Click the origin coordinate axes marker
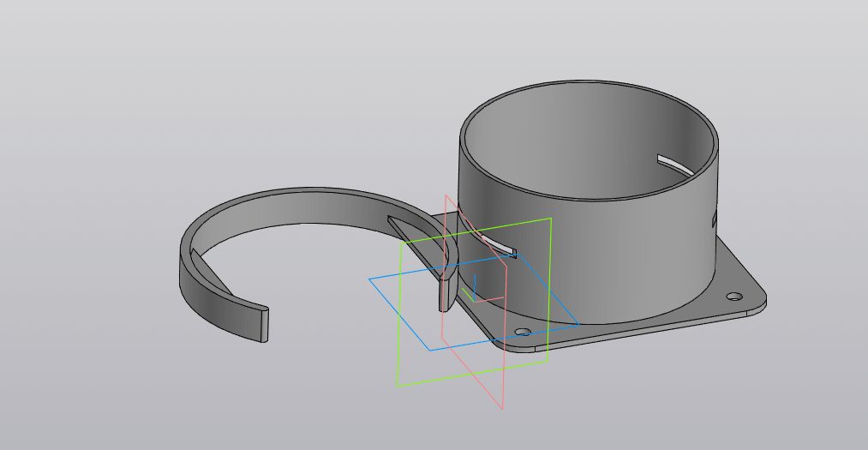Image resolution: width=868 pixels, height=450 pixels. 476,283
